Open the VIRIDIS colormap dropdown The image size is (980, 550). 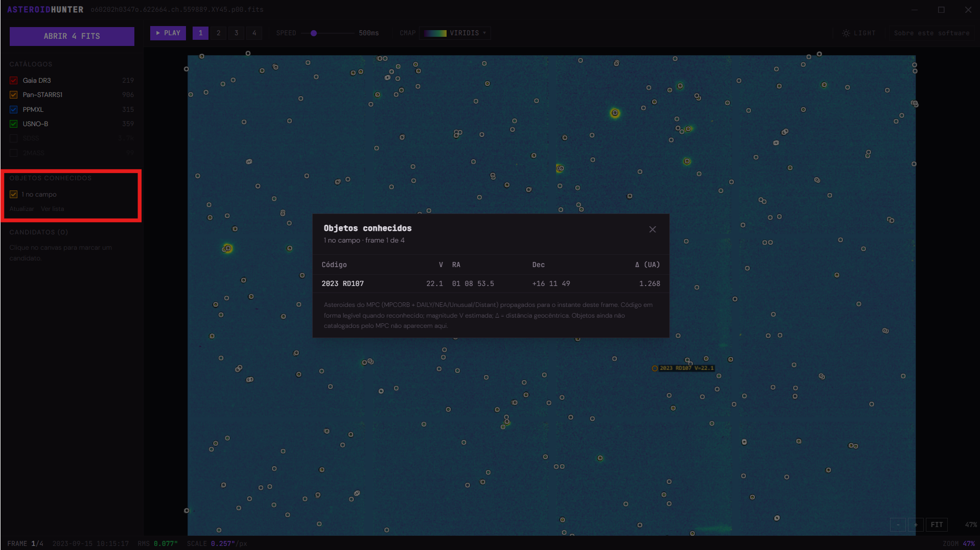(455, 33)
